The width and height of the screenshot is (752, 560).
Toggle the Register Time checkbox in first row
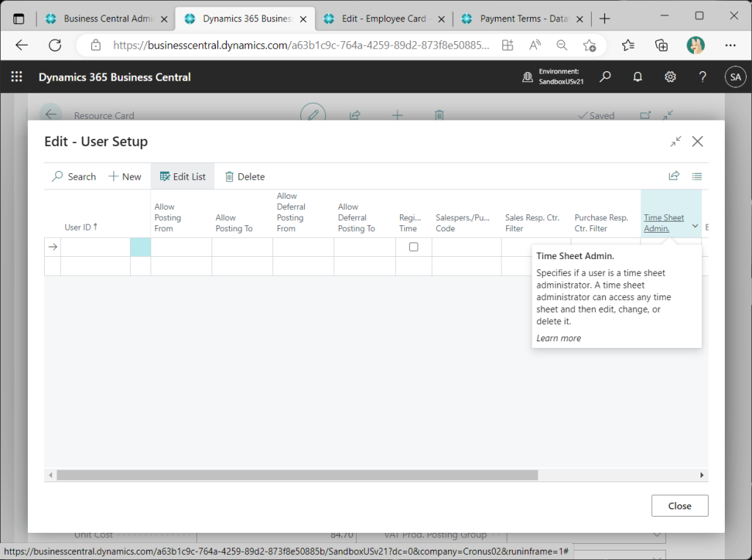(413, 247)
